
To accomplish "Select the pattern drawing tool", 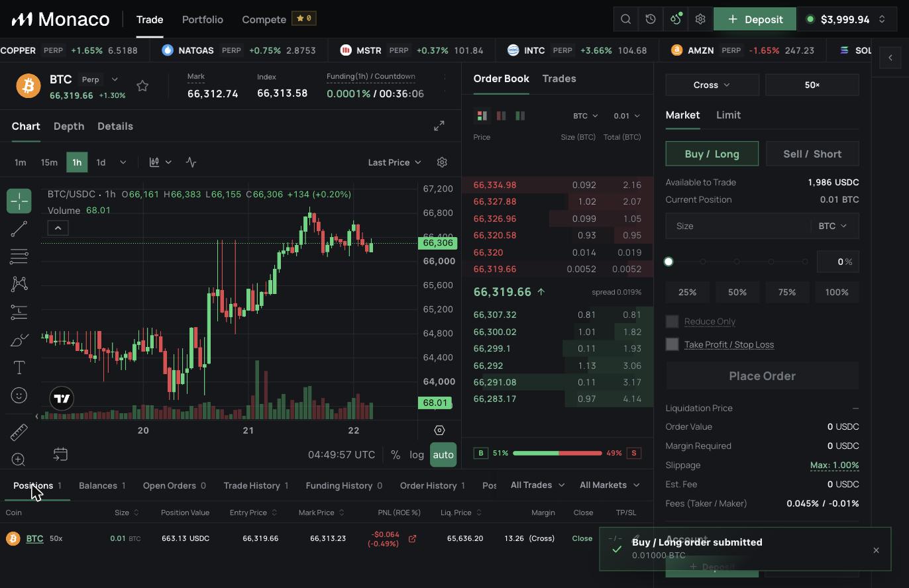I will click(19, 284).
